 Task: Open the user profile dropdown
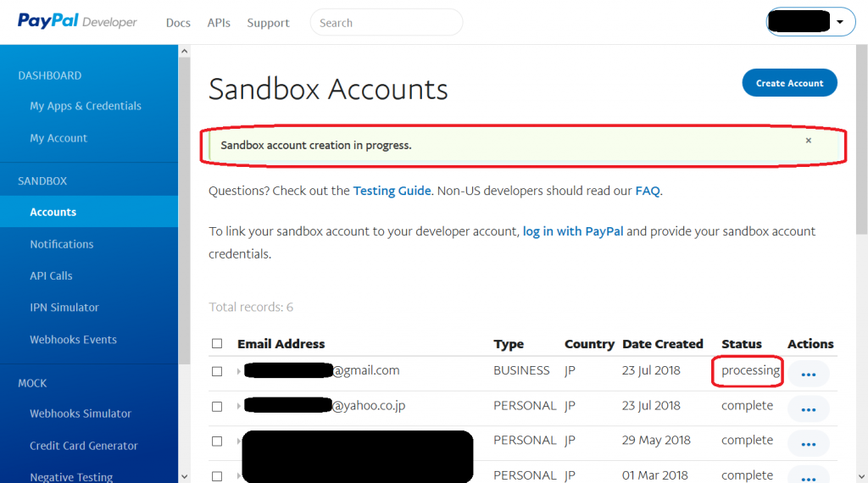[x=809, y=23]
